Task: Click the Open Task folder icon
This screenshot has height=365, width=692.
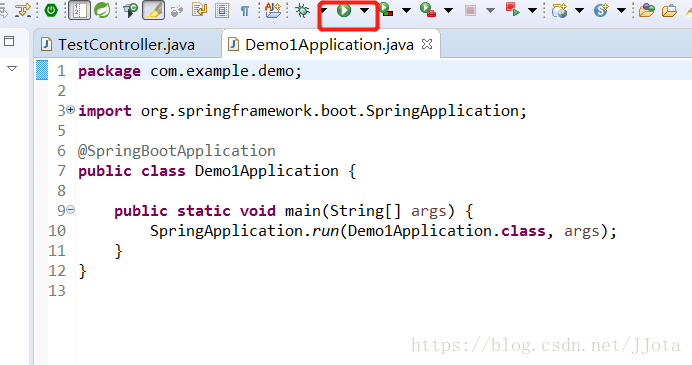Action: 669,11
